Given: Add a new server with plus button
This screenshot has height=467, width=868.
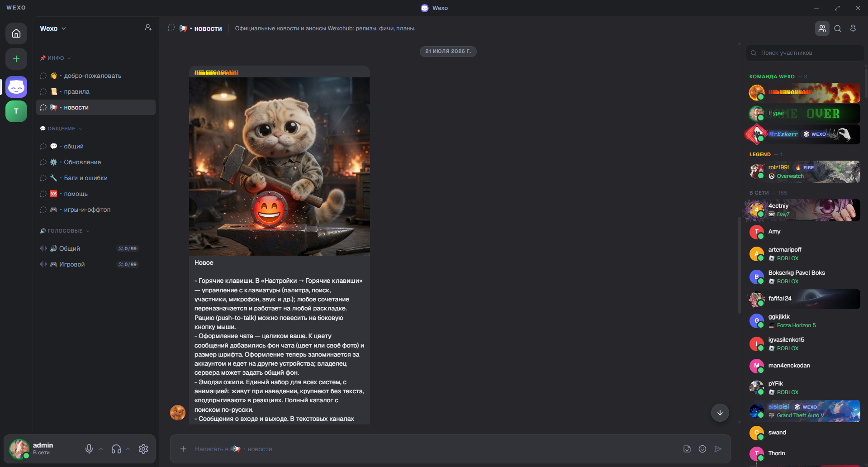Looking at the screenshot, I should 16,59.
